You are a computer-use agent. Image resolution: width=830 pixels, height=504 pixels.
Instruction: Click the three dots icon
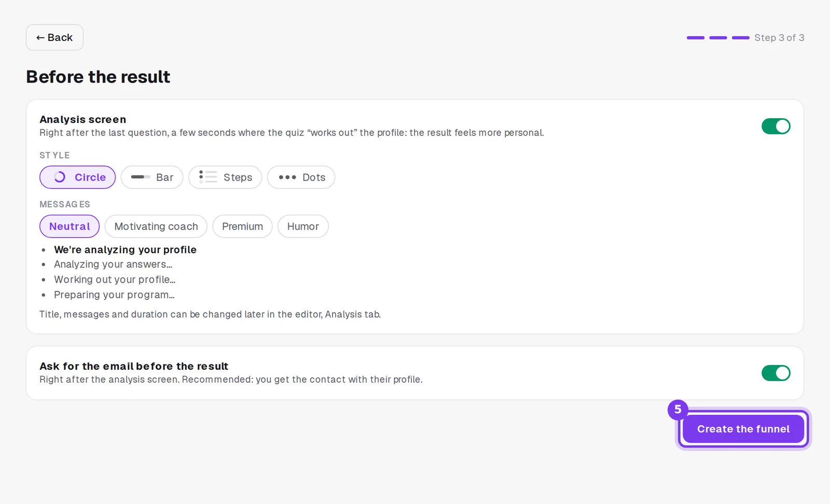(x=287, y=177)
